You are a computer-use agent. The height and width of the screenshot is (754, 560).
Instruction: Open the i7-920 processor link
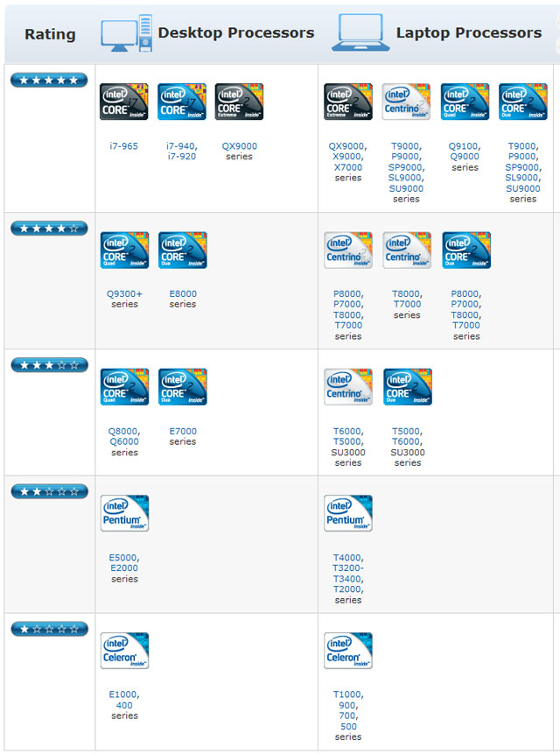coord(182,156)
